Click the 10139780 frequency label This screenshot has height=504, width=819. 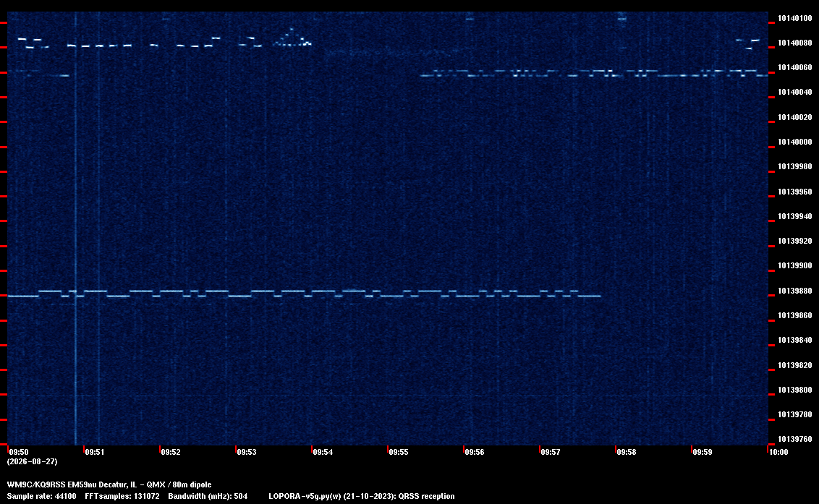tap(794, 414)
